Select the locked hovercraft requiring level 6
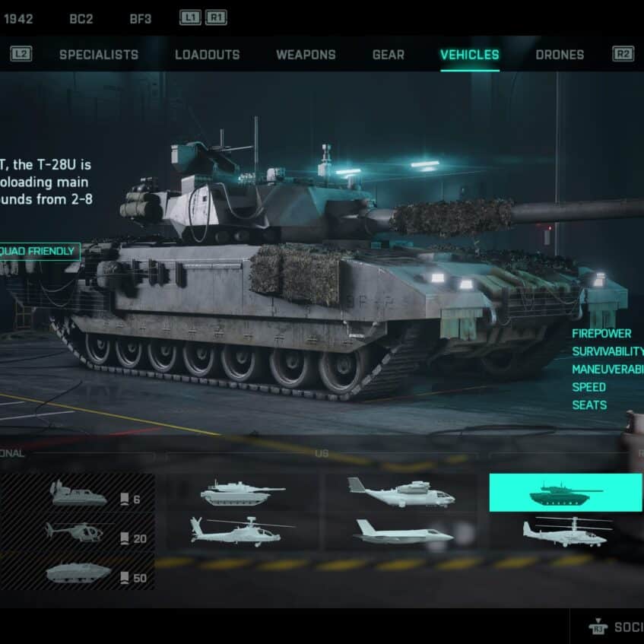This screenshot has height=644, width=644. click(x=78, y=493)
